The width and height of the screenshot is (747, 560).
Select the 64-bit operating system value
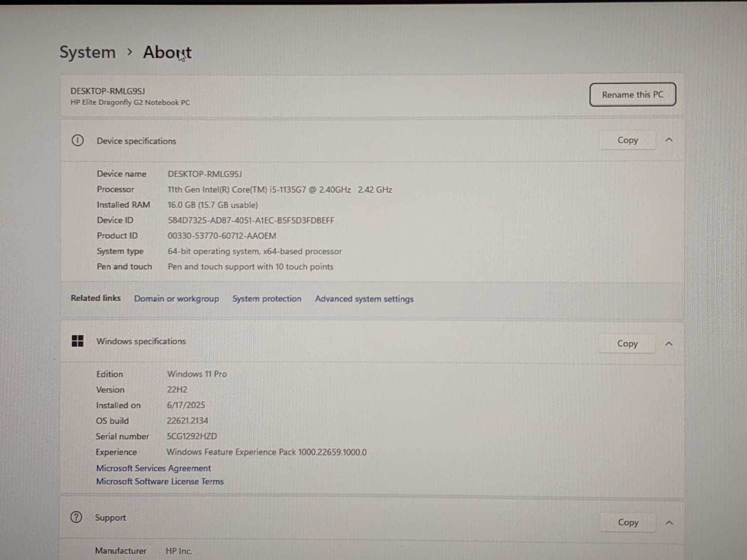[255, 251]
